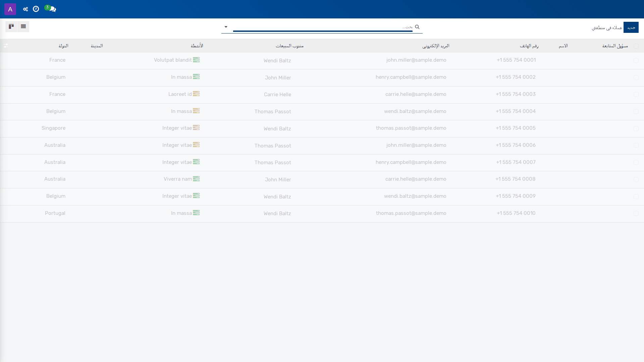The height and width of the screenshot is (362, 644).
Task: Click activity icon in Portugal row
Action: click(196, 213)
